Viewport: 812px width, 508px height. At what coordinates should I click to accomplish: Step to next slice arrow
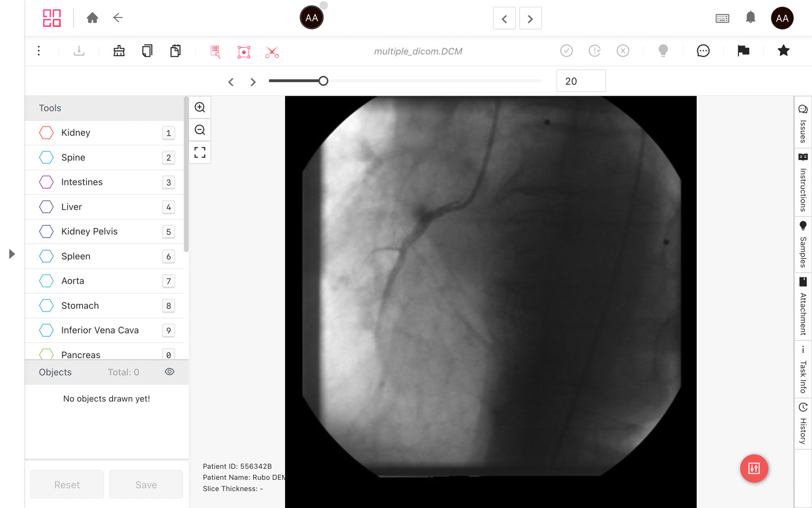coord(253,82)
